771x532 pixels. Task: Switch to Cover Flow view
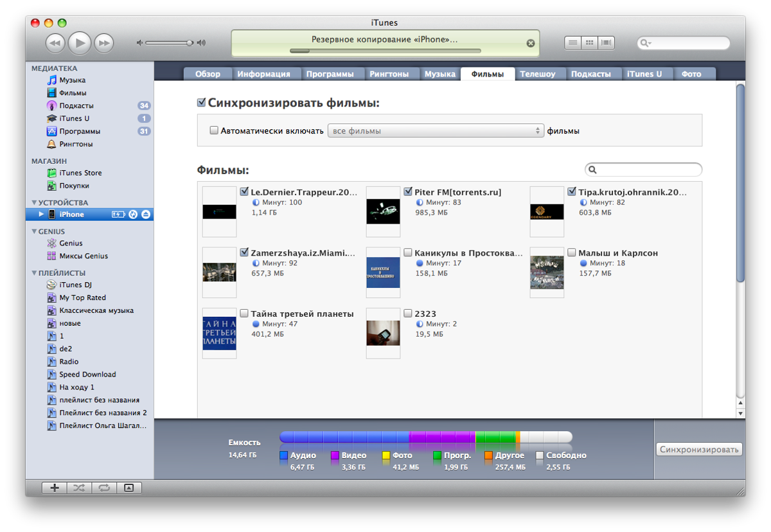click(x=606, y=43)
